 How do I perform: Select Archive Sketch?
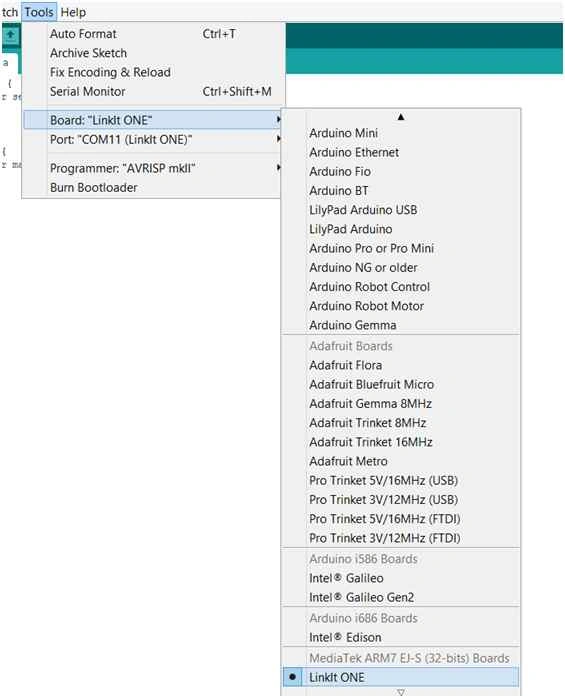click(152, 53)
